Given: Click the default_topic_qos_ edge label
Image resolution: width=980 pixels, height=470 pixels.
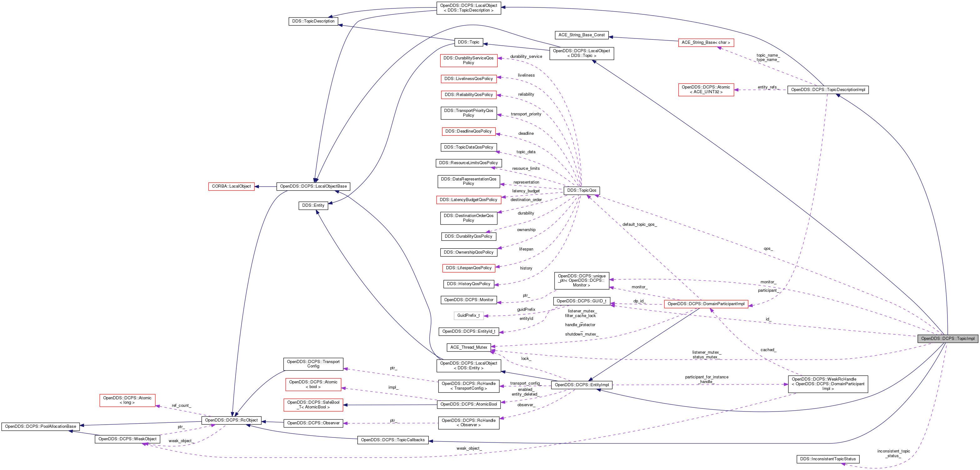Looking at the screenshot, I should 640,225.
